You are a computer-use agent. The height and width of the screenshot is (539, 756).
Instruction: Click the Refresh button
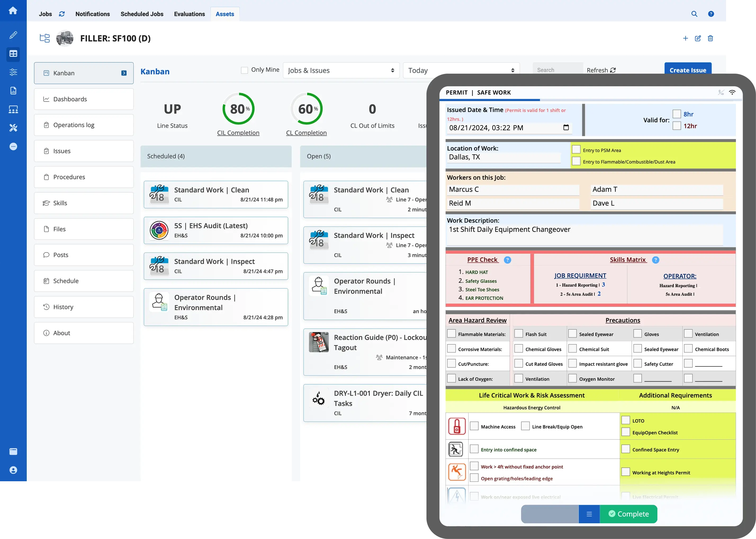[601, 70]
